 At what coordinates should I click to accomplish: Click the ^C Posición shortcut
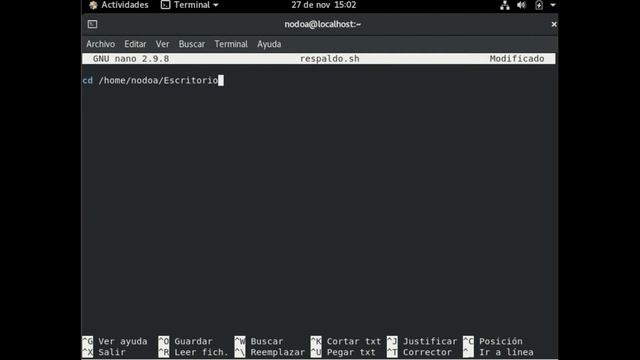493,341
